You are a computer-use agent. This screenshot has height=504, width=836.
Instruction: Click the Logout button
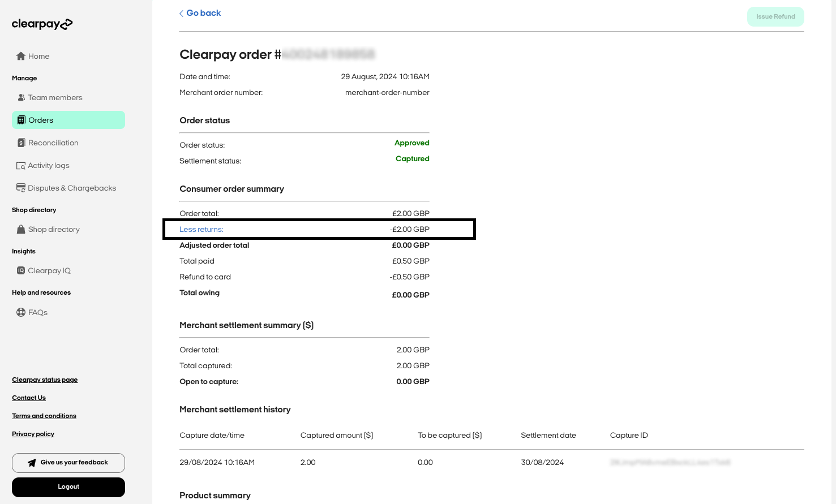pos(68,486)
